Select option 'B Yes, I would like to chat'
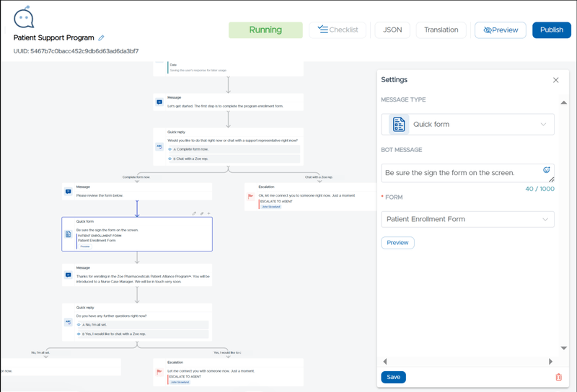Viewport: 577px width, 392px height. pyautogui.click(x=142, y=334)
